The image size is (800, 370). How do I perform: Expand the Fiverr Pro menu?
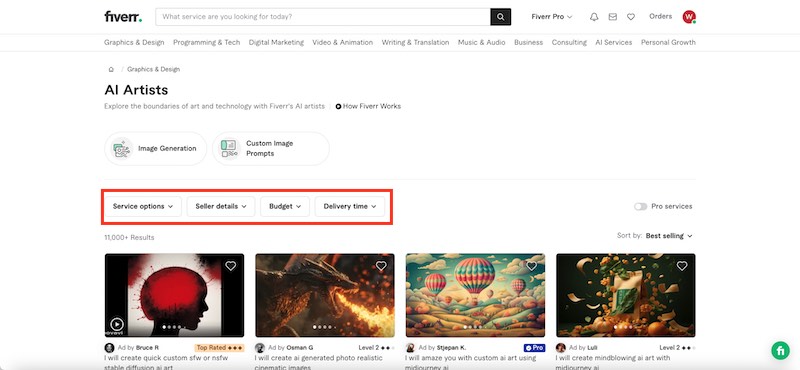click(x=552, y=17)
